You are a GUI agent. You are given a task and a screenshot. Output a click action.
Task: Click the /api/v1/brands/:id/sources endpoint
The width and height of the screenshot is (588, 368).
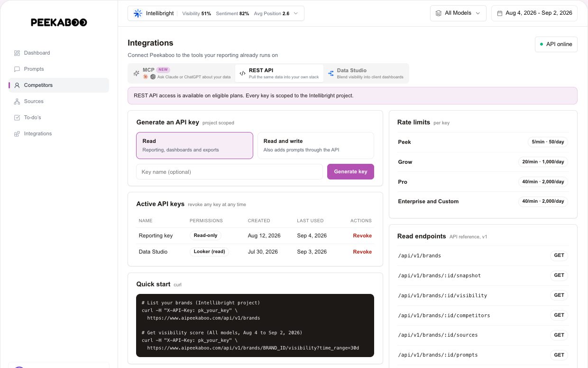click(438, 335)
